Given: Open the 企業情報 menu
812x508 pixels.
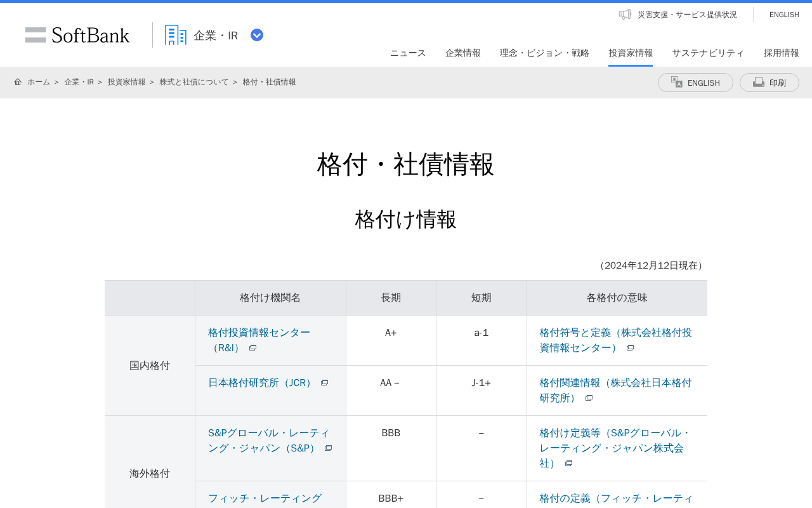Looking at the screenshot, I should tap(463, 53).
